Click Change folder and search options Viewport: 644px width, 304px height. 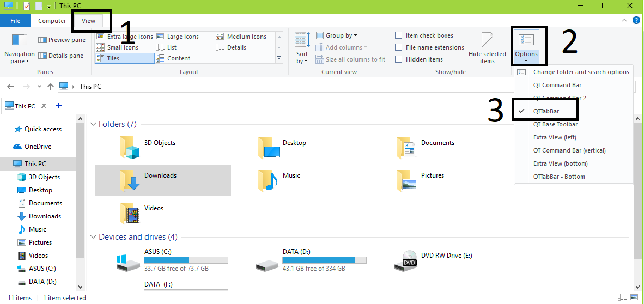(x=581, y=72)
